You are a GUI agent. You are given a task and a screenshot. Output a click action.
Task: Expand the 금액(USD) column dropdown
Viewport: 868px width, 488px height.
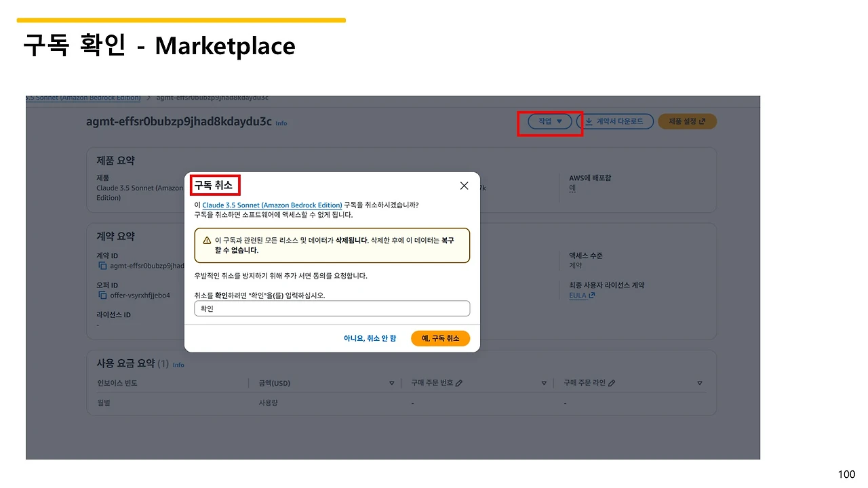392,382
